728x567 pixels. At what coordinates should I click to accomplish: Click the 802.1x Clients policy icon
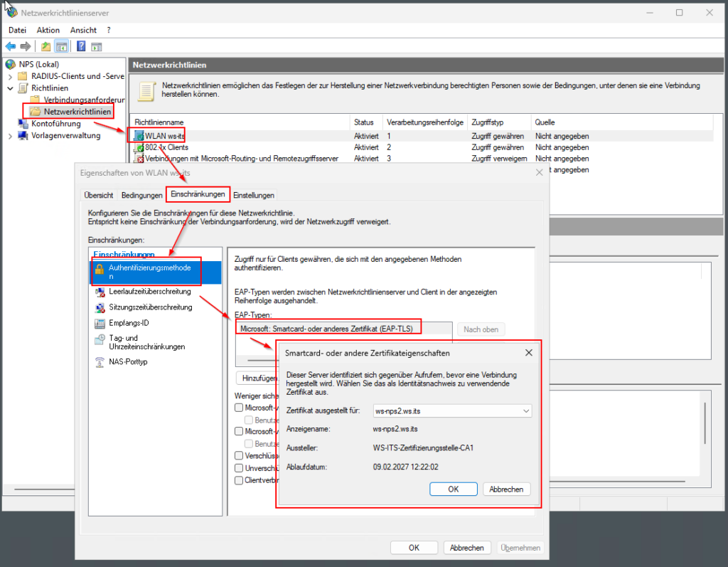[139, 147]
